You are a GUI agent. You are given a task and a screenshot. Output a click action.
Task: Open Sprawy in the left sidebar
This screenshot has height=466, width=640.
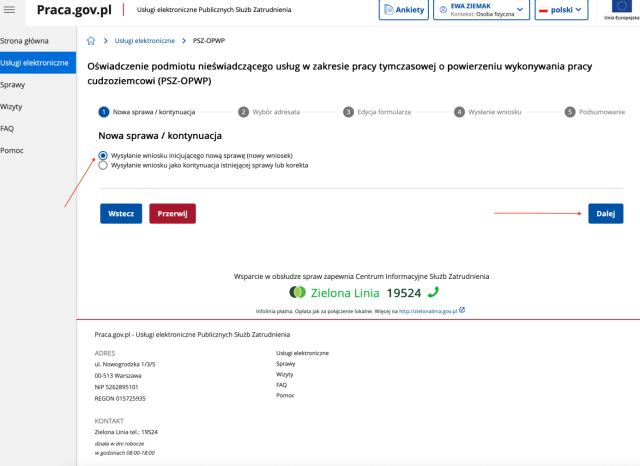coord(13,85)
